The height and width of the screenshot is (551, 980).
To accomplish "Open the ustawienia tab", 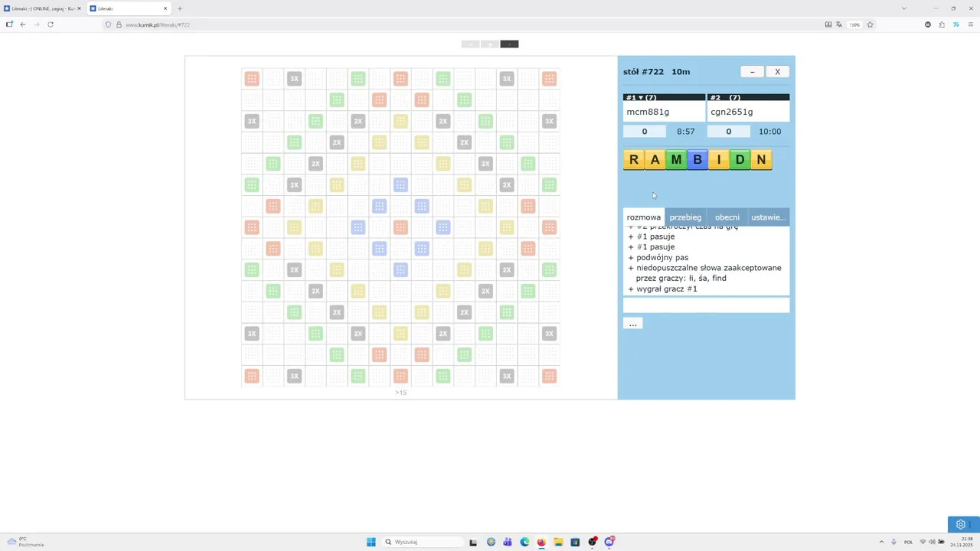I will (x=769, y=217).
